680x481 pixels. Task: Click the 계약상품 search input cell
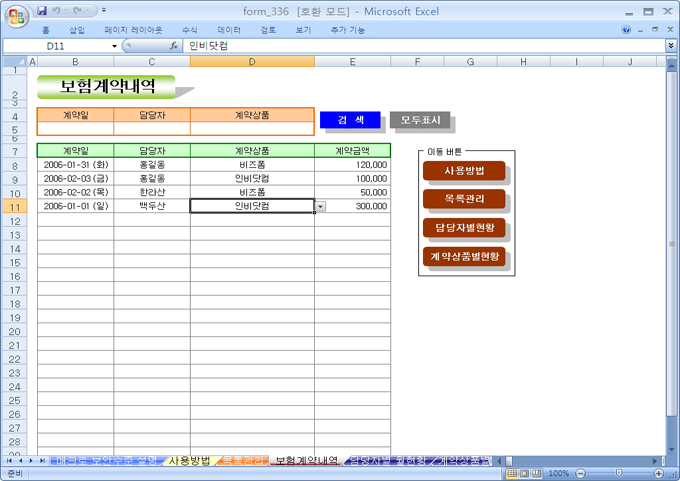pyautogui.click(x=252, y=129)
